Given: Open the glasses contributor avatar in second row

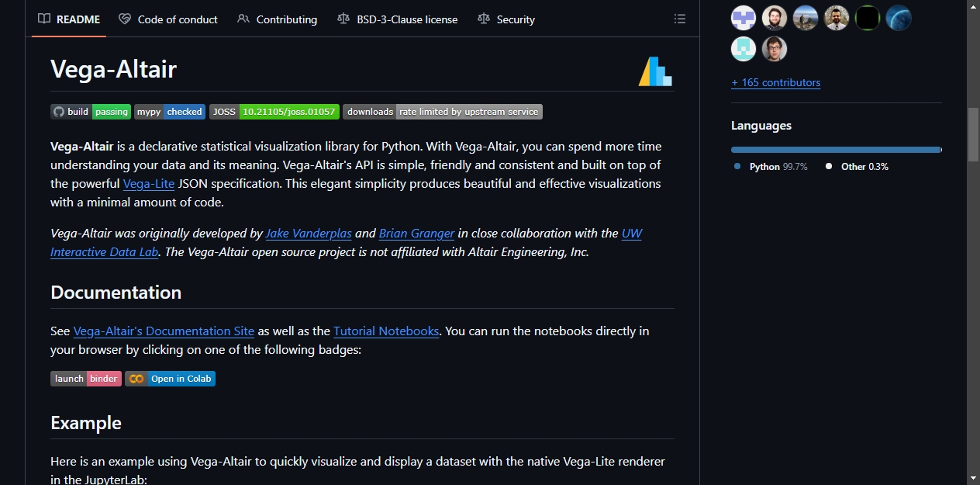Looking at the screenshot, I should [x=775, y=49].
